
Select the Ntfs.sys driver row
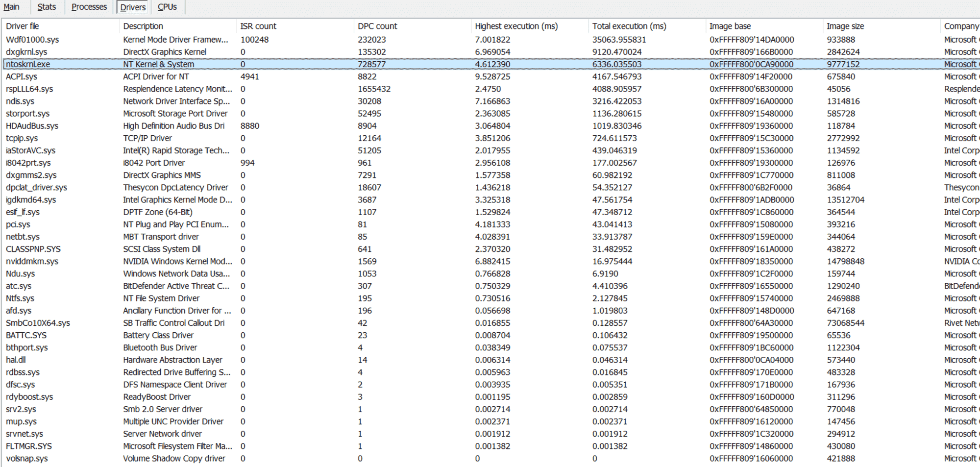tap(491, 298)
